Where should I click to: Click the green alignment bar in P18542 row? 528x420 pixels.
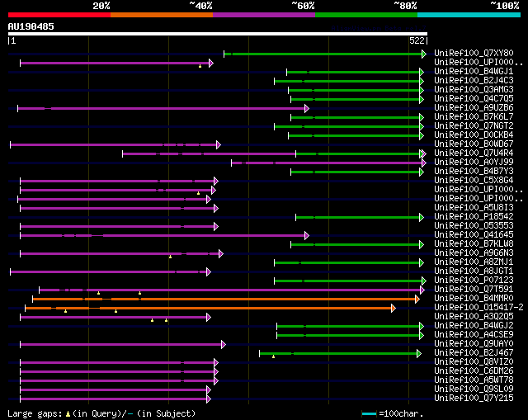[360, 218]
